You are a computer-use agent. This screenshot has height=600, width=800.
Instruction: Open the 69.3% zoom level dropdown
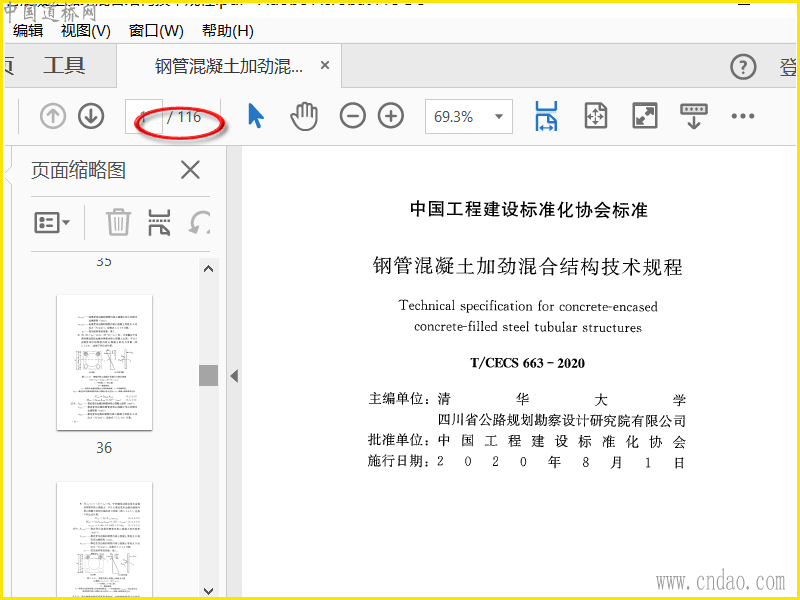click(x=468, y=116)
